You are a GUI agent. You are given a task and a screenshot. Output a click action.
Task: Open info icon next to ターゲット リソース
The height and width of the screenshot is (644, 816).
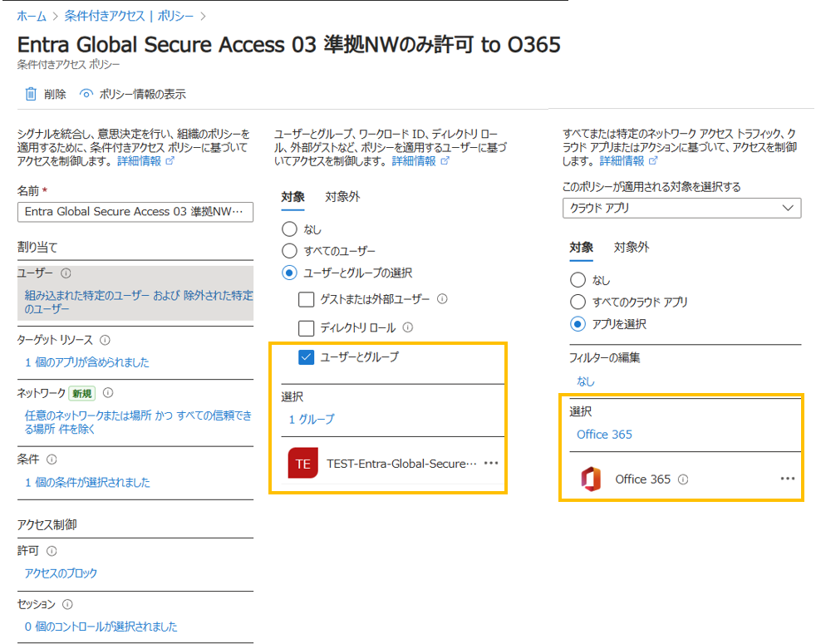click(106, 340)
